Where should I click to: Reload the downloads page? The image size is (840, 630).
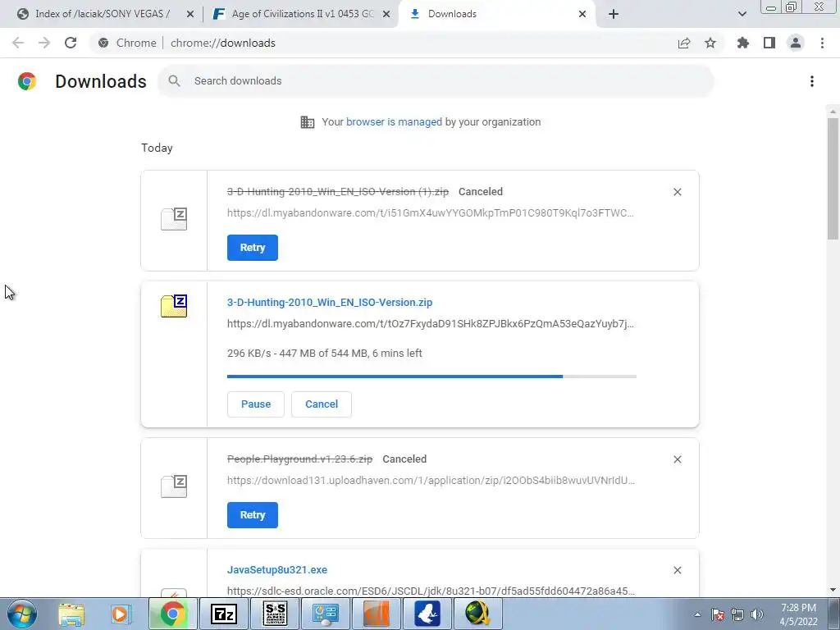(x=71, y=43)
